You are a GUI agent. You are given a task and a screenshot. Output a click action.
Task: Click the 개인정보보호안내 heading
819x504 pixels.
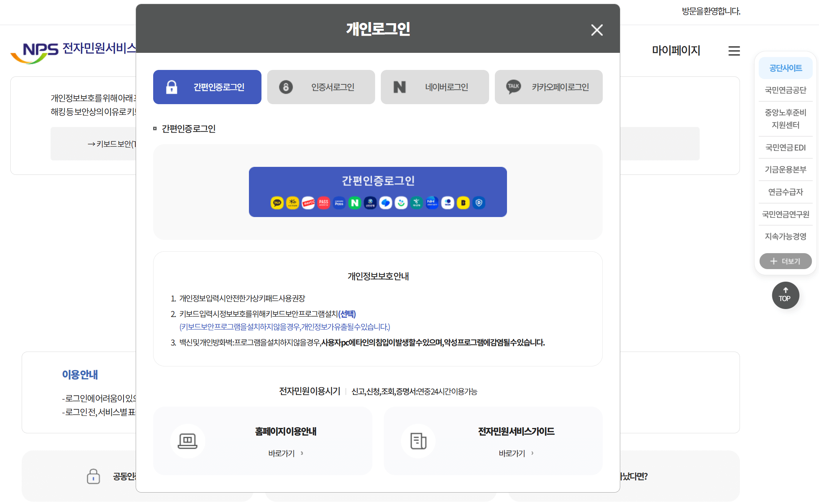378,276
